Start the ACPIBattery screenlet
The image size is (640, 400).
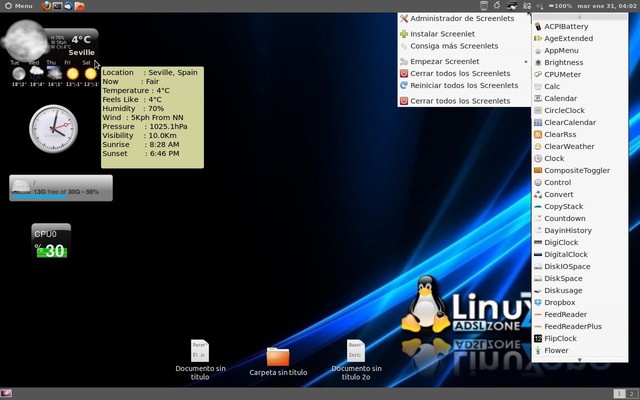(580, 27)
